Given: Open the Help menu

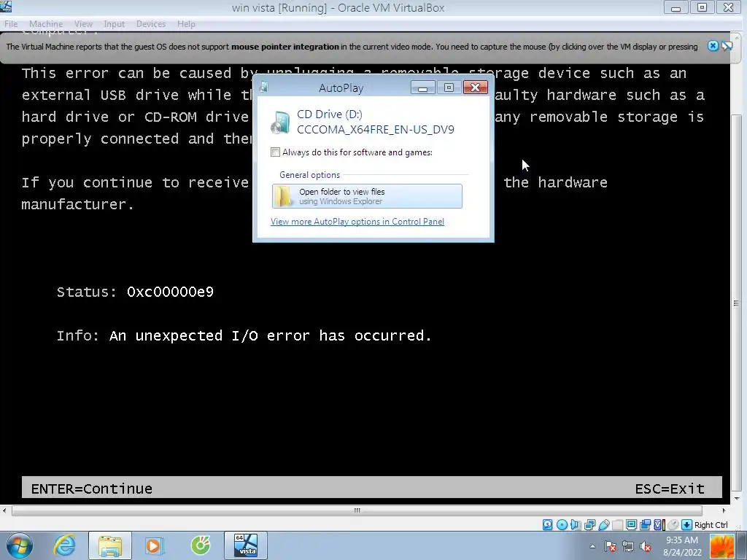Looking at the screenshot, I should (x=186, y=24).
